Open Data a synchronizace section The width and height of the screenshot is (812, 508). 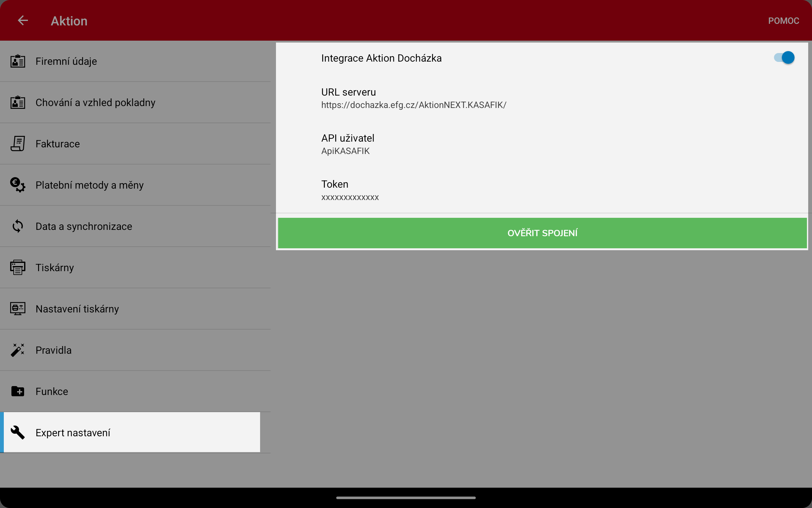tap(135, 226)
